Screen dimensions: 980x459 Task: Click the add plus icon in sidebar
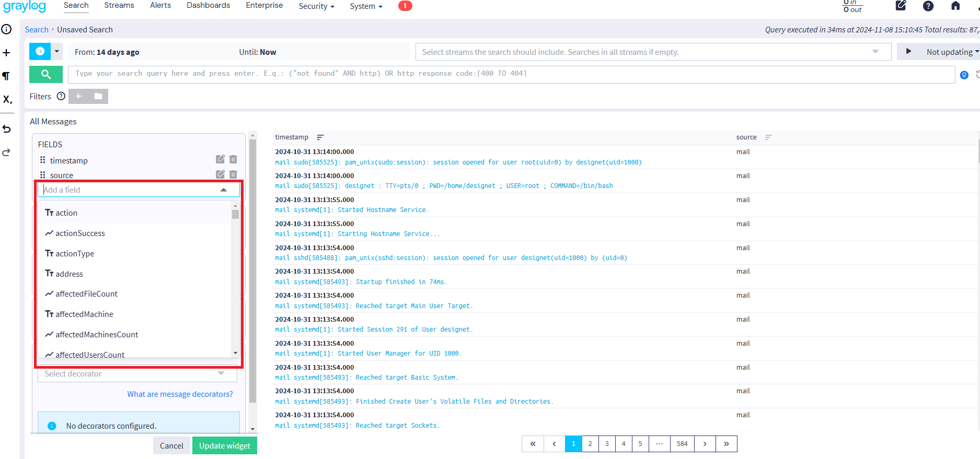coord(7,53)
